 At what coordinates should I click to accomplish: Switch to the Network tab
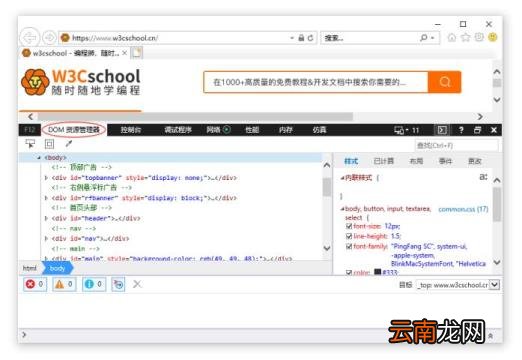click(213, 130)
